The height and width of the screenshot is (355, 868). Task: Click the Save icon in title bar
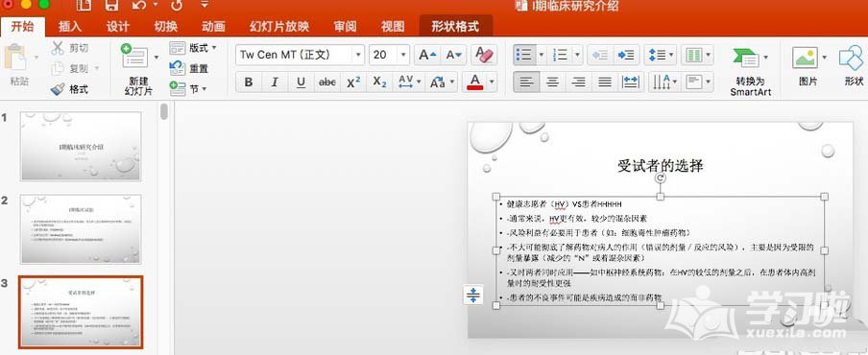click(111, 6)
